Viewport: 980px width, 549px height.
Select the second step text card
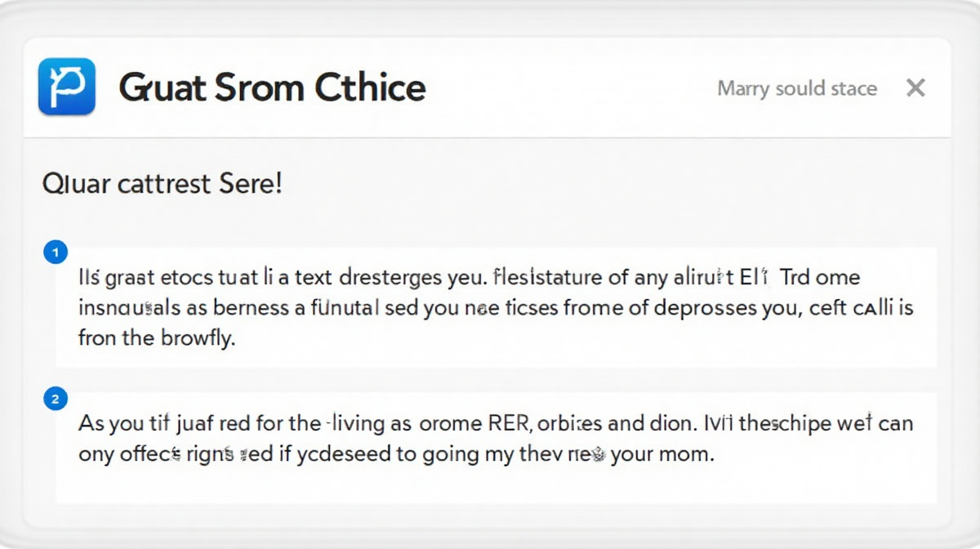[496, 448]
